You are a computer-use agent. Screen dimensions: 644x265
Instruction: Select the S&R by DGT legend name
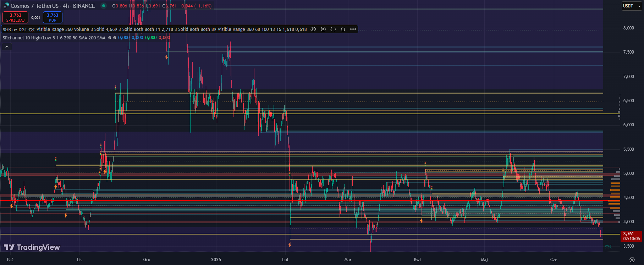coord(15,29)
